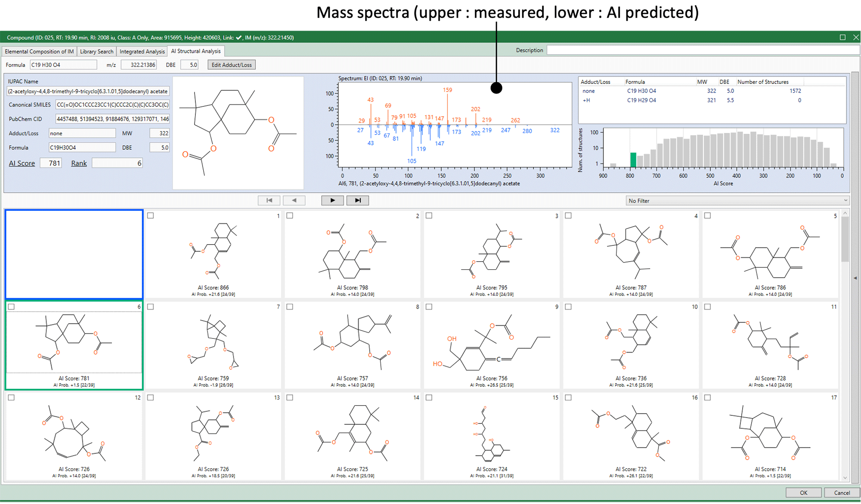Click the next page play arrow
861x504 pixels.
tap(332, 201)
